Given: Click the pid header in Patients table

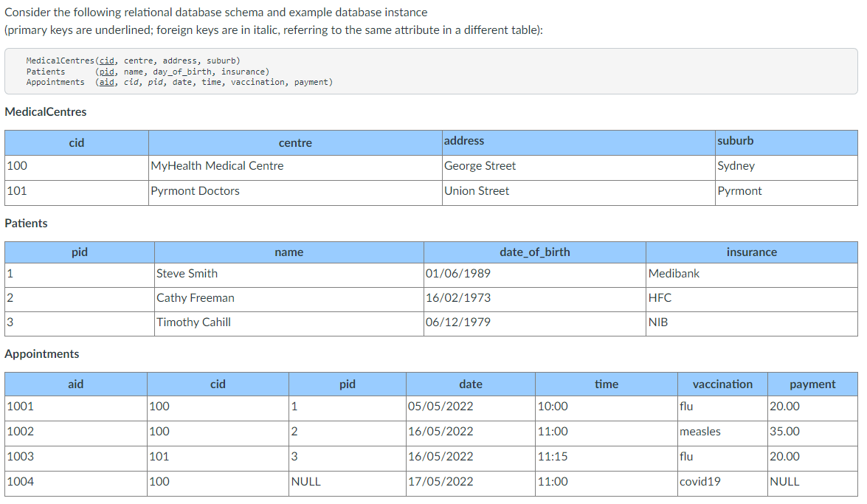Looking at the screenshot, I should [78, 252].
